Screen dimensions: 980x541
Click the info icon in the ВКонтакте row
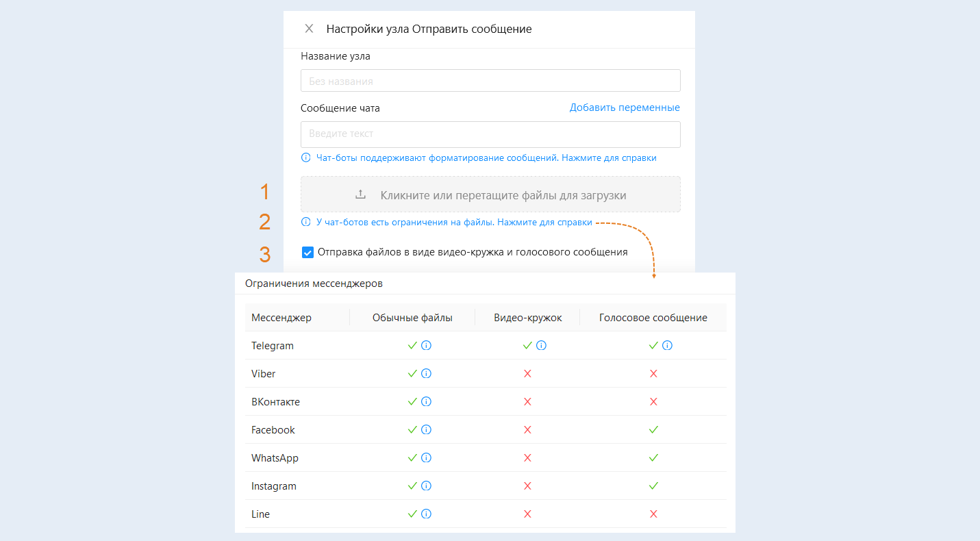click(x=426, y=402)
